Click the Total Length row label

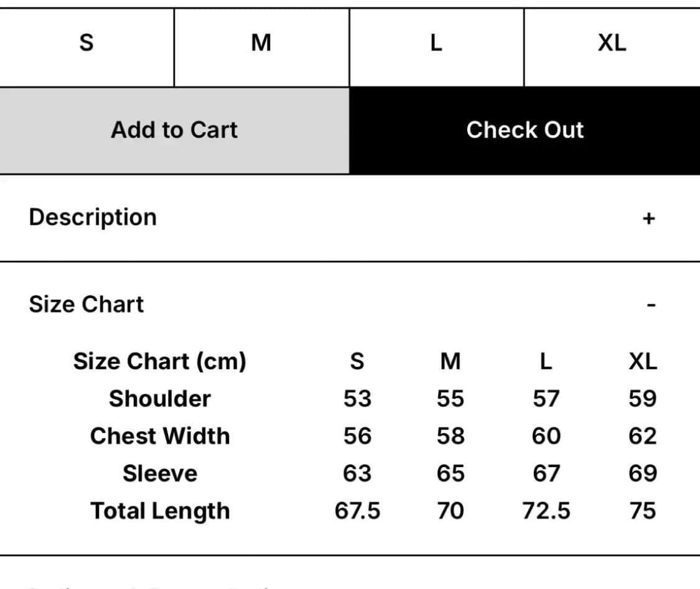[x=160, y=511]
